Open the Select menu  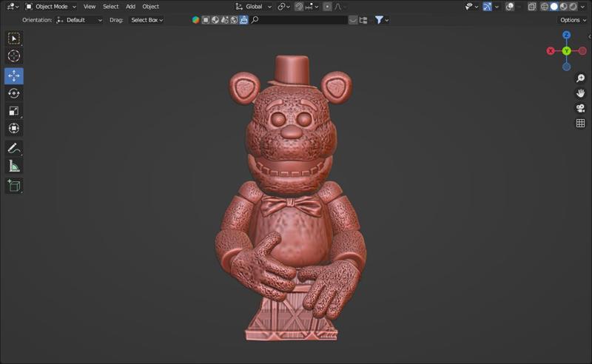click(110, 7)
